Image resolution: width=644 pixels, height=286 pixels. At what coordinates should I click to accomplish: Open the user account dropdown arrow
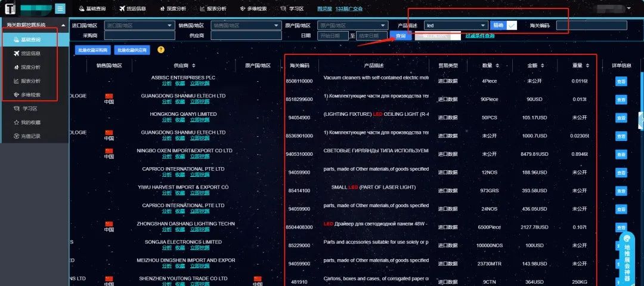tap(629, 8)
